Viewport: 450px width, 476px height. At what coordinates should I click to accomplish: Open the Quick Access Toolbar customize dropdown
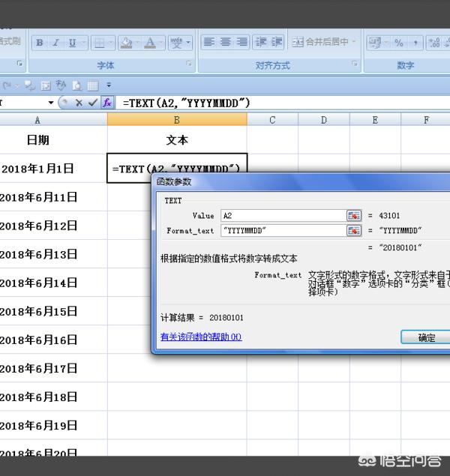coord(109,85)
